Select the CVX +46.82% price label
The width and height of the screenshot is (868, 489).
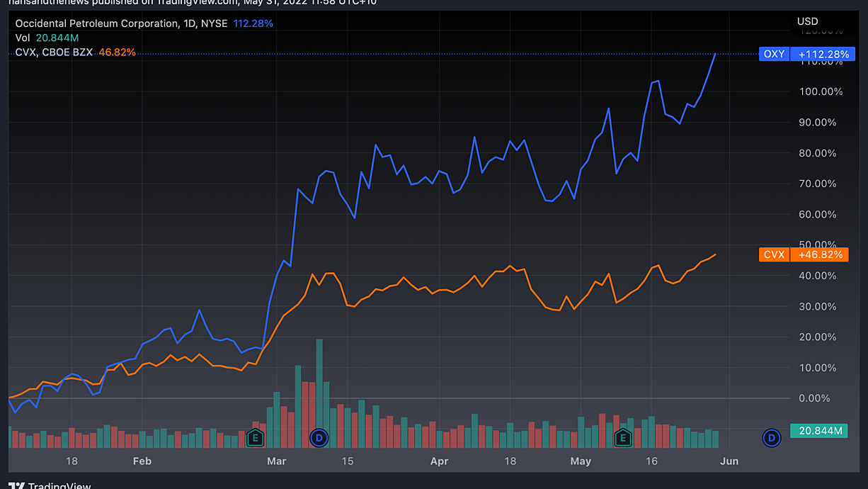point(803,254)
